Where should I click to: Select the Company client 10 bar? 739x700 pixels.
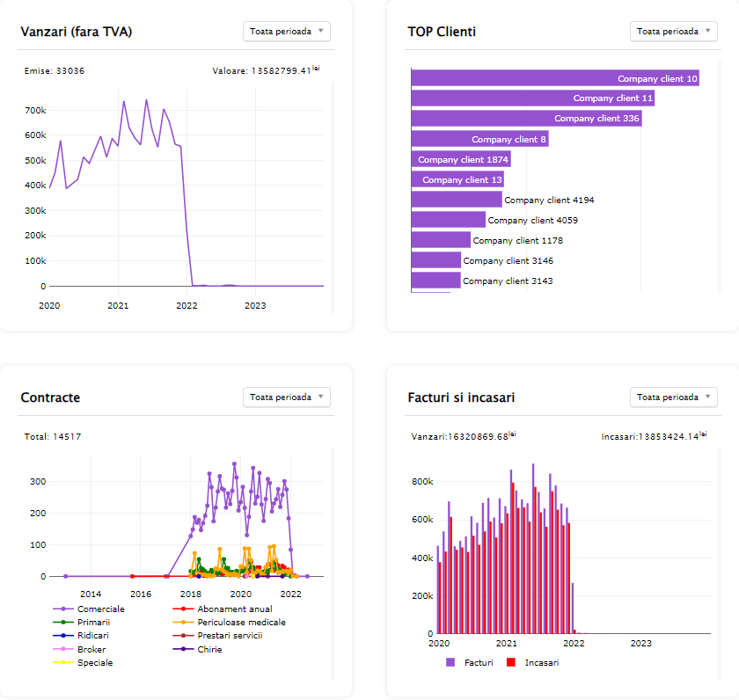pyautogui.click(x=554, y=78)
